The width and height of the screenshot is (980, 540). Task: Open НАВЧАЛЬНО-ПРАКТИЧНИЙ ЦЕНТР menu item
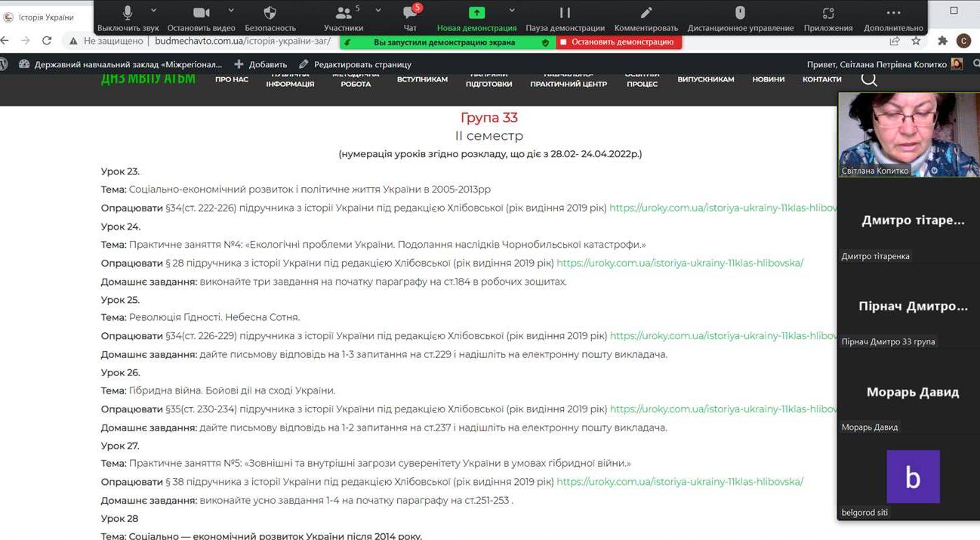569,79
